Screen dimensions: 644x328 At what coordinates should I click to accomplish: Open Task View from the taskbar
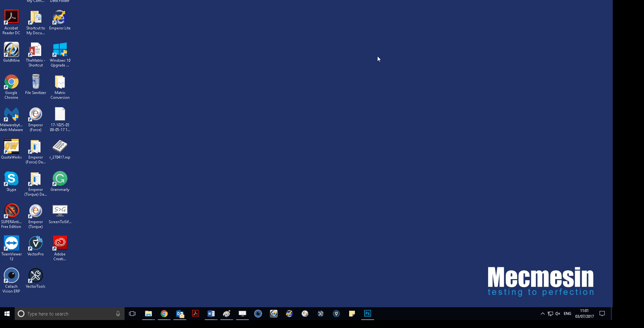pos(132,314)
